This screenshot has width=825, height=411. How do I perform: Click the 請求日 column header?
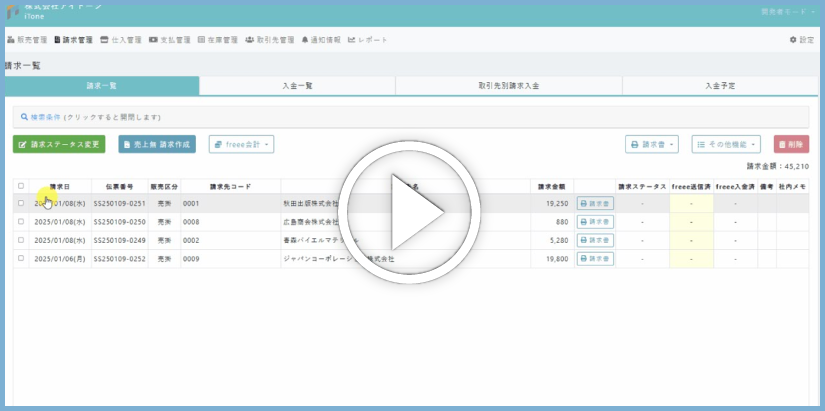[x=60, y=186]
